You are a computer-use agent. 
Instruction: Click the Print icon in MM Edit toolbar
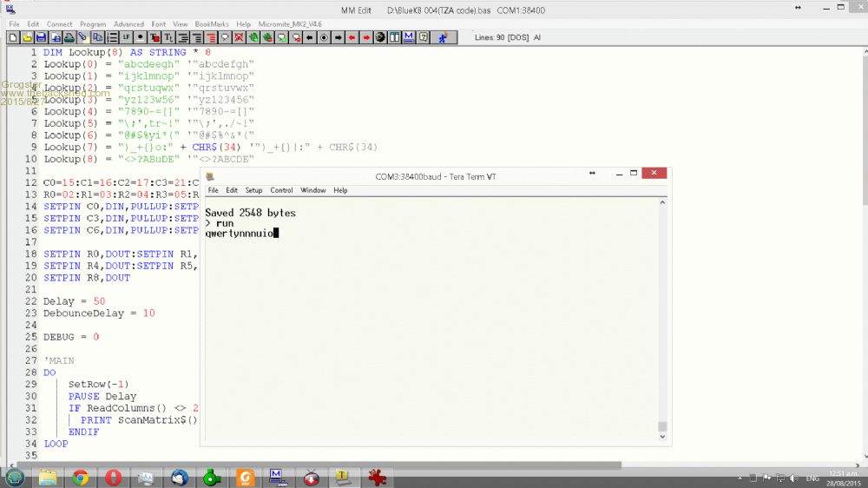[x=69, y=38]
